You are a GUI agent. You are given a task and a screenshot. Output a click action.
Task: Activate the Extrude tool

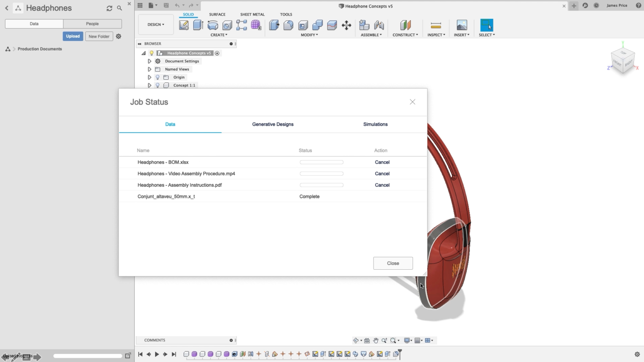pos(198,25)
